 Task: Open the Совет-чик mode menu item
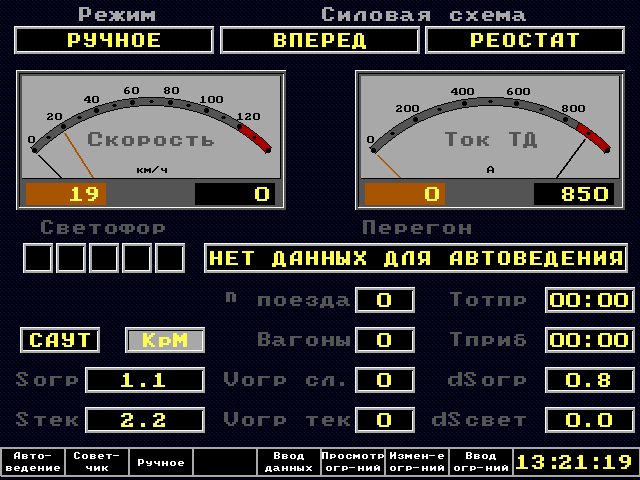(96, 462)
